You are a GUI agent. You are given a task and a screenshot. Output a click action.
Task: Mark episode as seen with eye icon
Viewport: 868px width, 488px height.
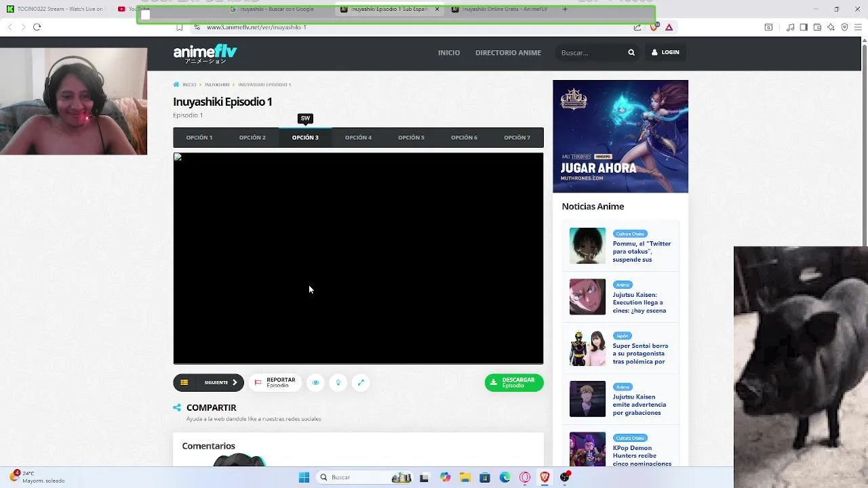(315, 382)
